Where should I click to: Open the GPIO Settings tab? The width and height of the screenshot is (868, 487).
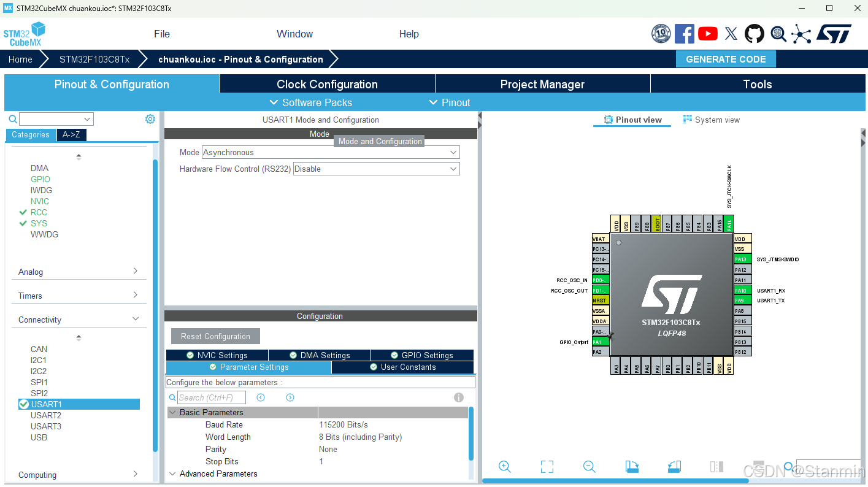422,355
